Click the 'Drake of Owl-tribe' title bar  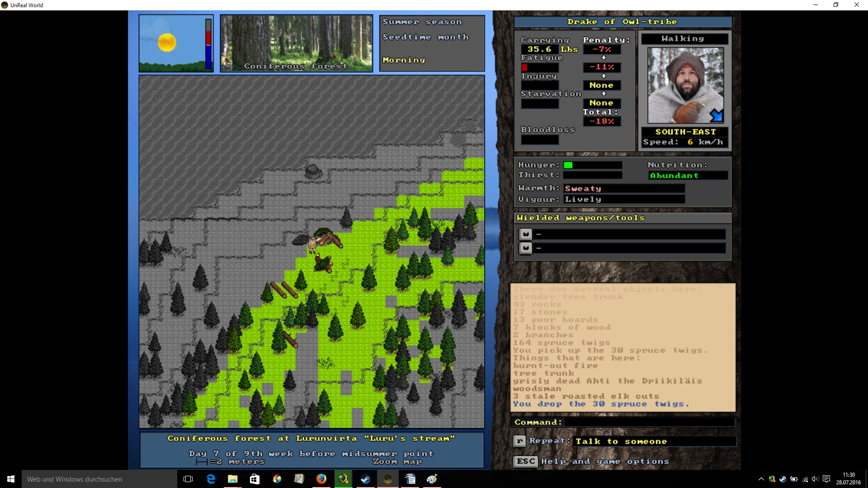coord(623,22)
